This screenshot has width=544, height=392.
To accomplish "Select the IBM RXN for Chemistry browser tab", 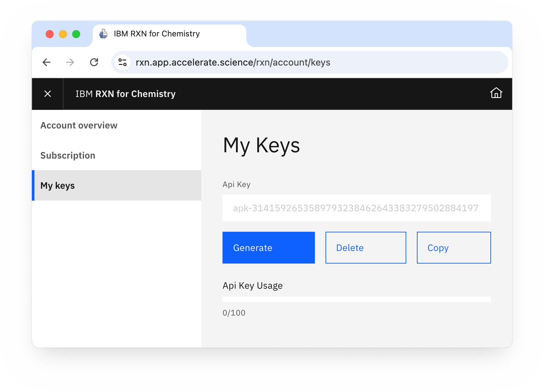I will click(x=157, y=33).
